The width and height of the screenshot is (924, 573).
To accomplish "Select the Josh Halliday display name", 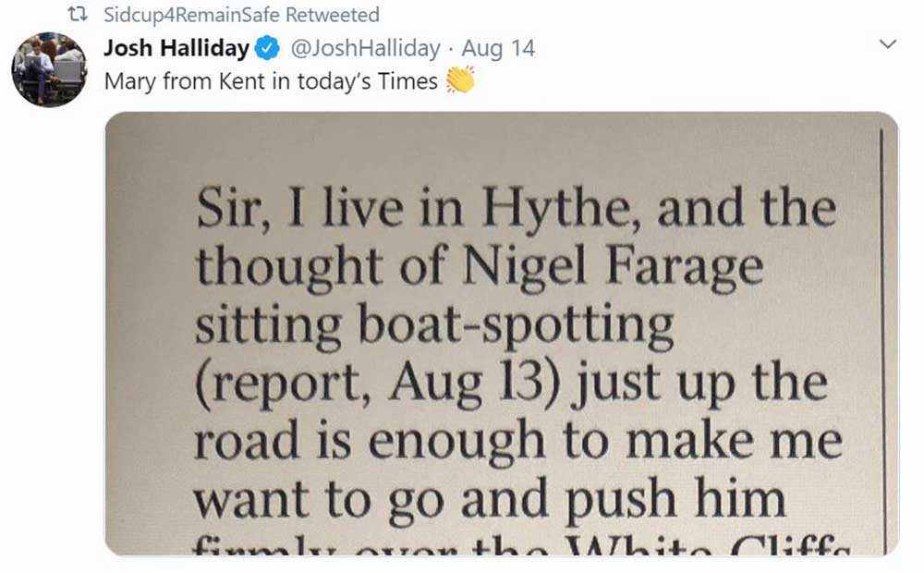I will click(176, 47).
